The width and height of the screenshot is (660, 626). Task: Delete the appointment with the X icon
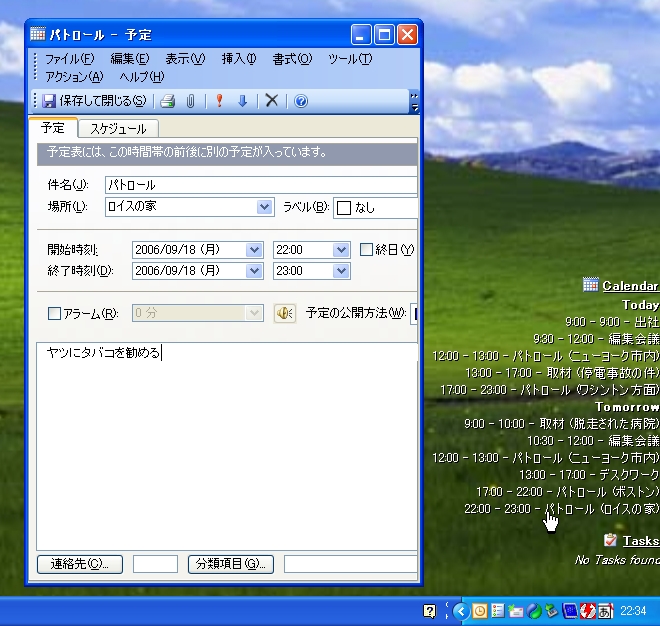click(272, 101)
